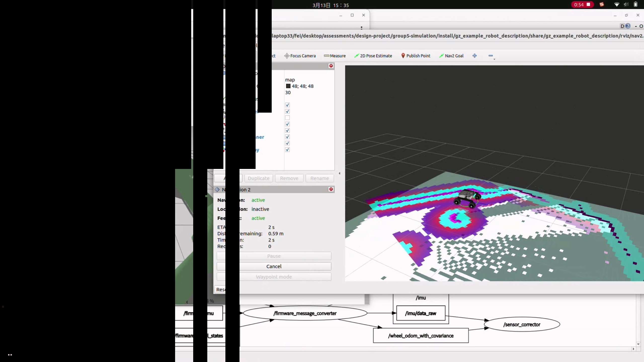Select the /imu/data_raw topic box
Image resolution: width=644 pixels, height=362 pixels.
(x=421, y=313)
